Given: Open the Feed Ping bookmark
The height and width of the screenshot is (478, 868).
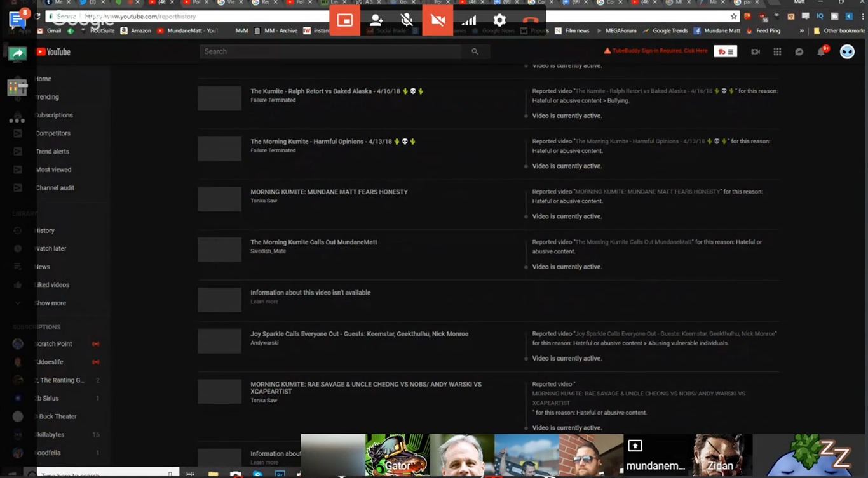Looking at the screenshot, I should pyautogui.click(x=763, y=30).
